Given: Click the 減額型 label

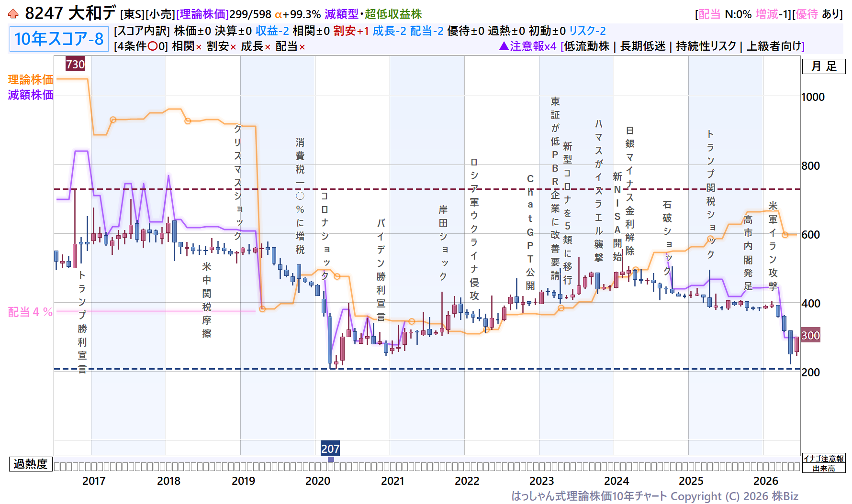Looking at the screenshot, I should (341, 14).
